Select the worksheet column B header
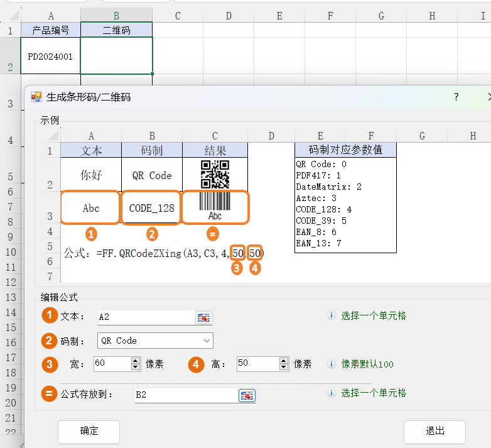 (116, 15)
